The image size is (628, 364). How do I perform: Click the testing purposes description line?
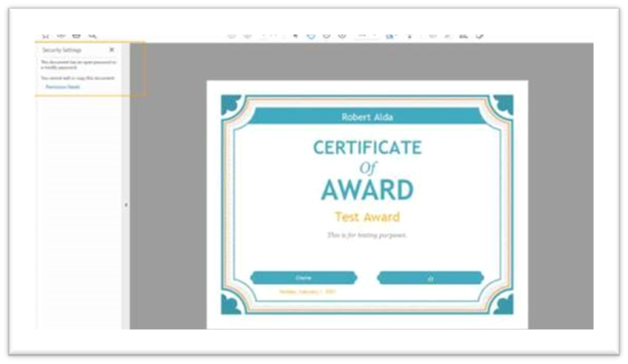(367, 235)
